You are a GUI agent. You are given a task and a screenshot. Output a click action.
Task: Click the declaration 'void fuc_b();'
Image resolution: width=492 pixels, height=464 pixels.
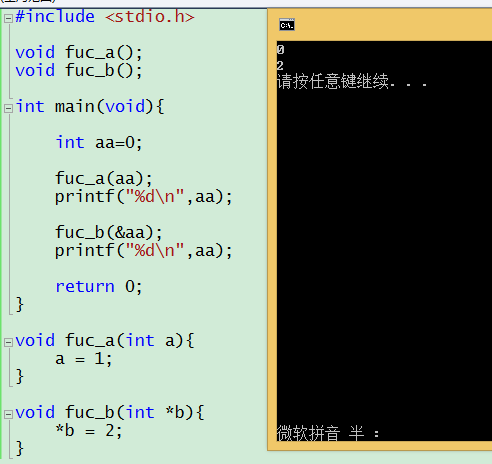pyautogui.click(x=79, y=71)
